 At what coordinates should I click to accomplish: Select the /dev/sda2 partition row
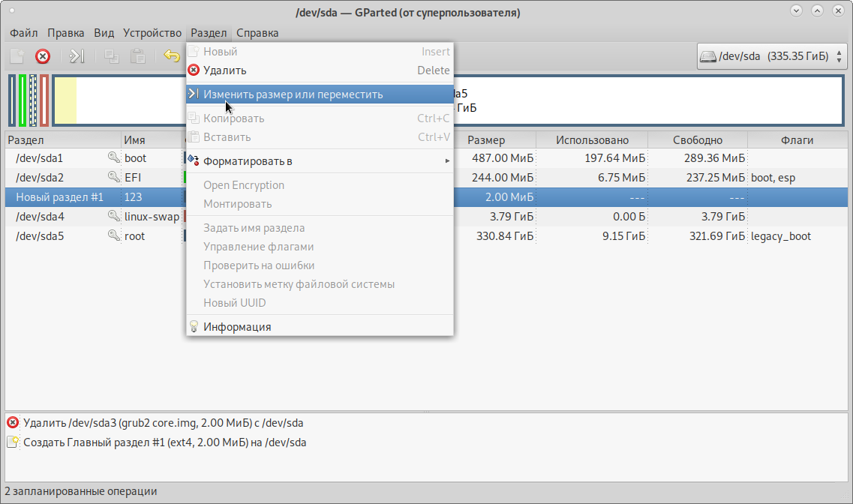coord(426,177)
